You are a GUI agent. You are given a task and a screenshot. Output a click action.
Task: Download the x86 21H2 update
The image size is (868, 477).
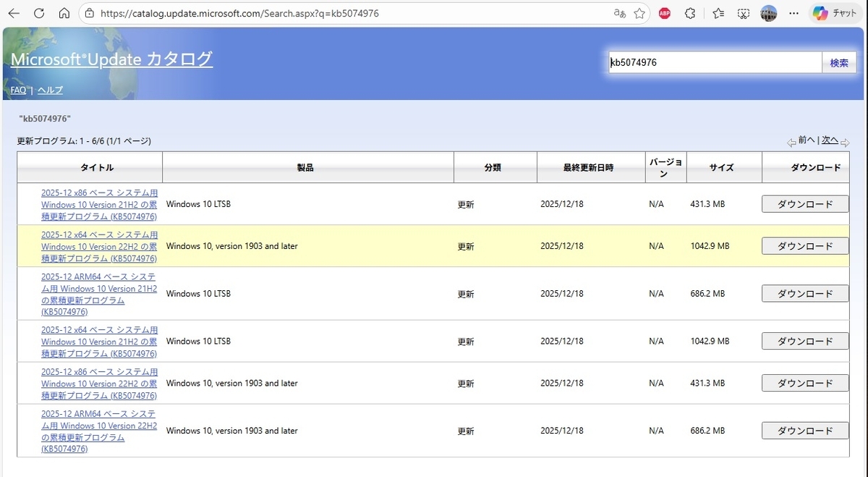pos(805,204)
